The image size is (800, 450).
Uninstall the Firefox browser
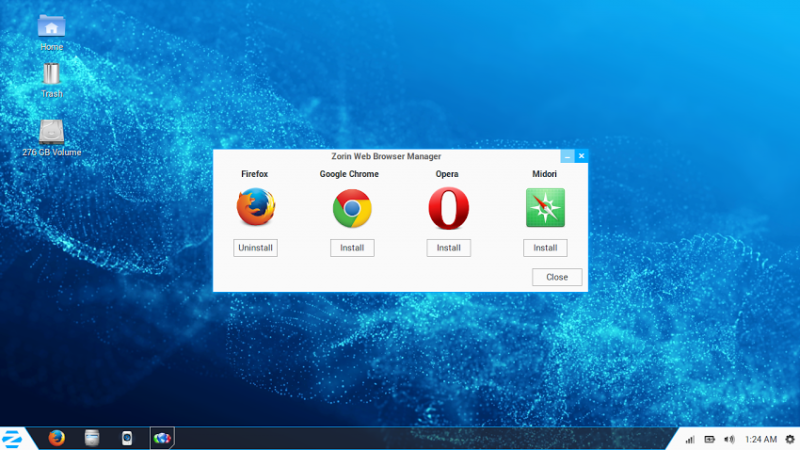(255, 248)
